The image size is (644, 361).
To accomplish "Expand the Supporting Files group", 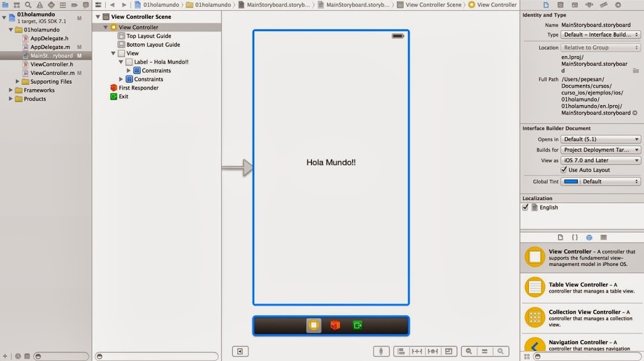I will pyautogui.click(x=17, y=81).
